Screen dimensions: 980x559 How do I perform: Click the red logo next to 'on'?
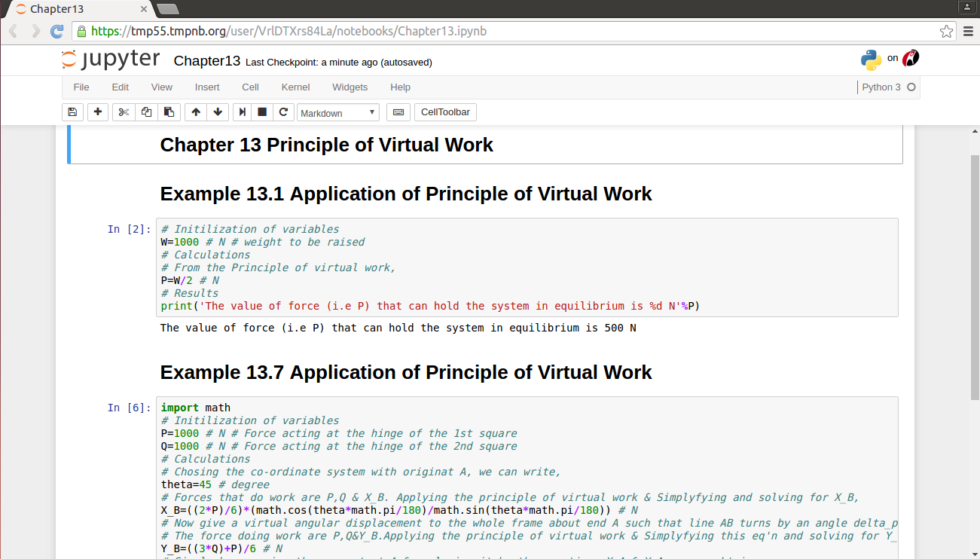911,58
